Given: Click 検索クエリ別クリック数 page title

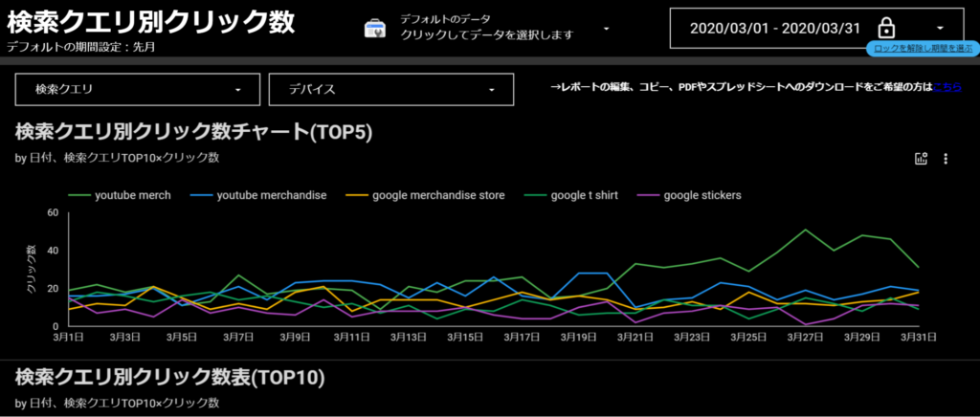Looking at the screenshot, I should pos(150,22).
